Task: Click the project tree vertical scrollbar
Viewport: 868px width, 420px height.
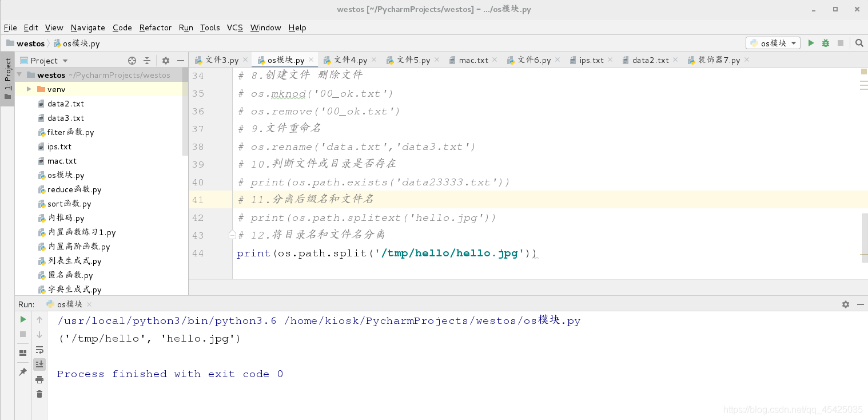Action: (x=185, y=112)
